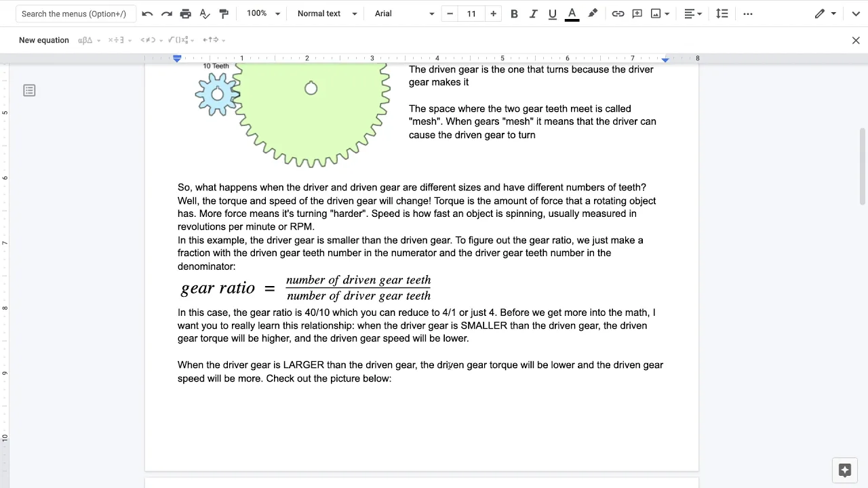Click the word "denominator:" in the paragraph
This screenshot has height=488, width=868.
(x=207, y=266)
